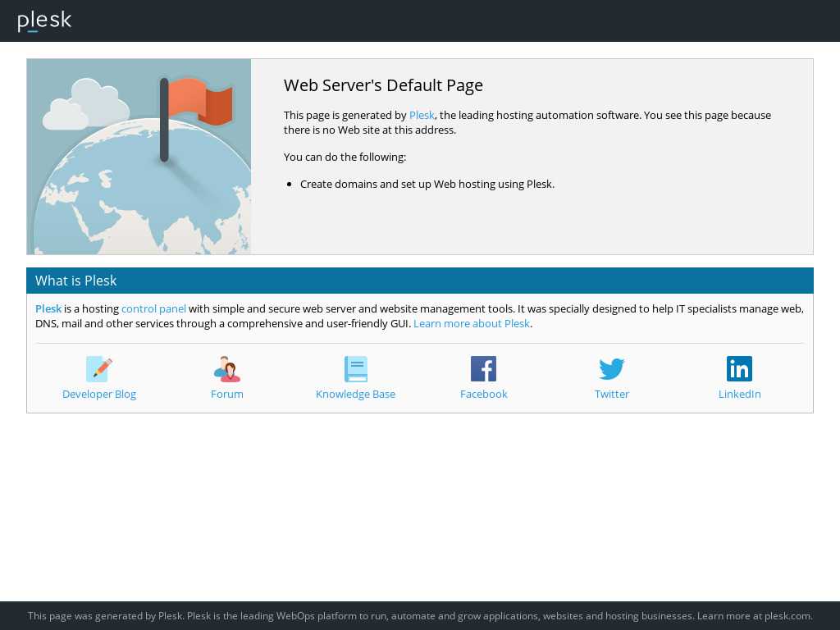Follow the Facebook text link
The height and width of the screenshot is (630, 840).
point(484,395)
